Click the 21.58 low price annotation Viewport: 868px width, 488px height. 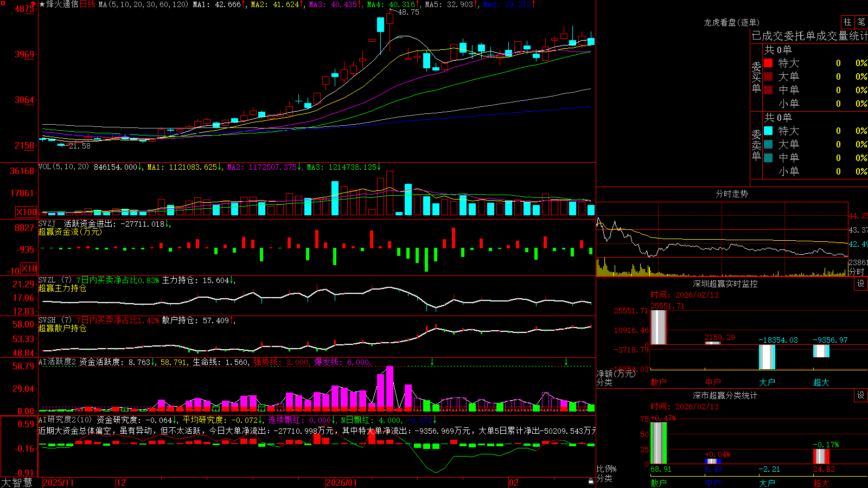coord(80,146)
